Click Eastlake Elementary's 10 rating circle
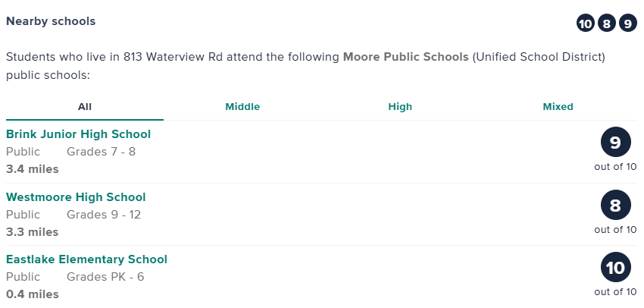Screen dimensions: 644x308 point(615,268)
